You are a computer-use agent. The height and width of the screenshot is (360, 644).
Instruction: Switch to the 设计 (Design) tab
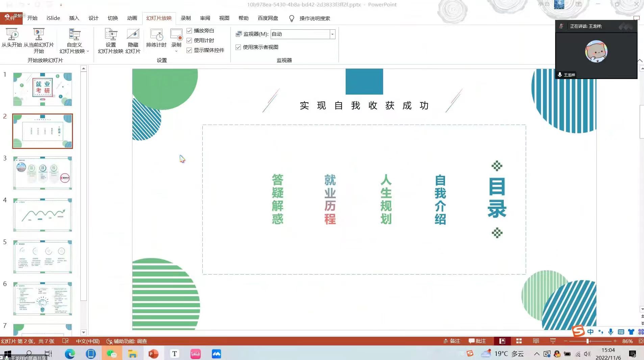(93, 18)
